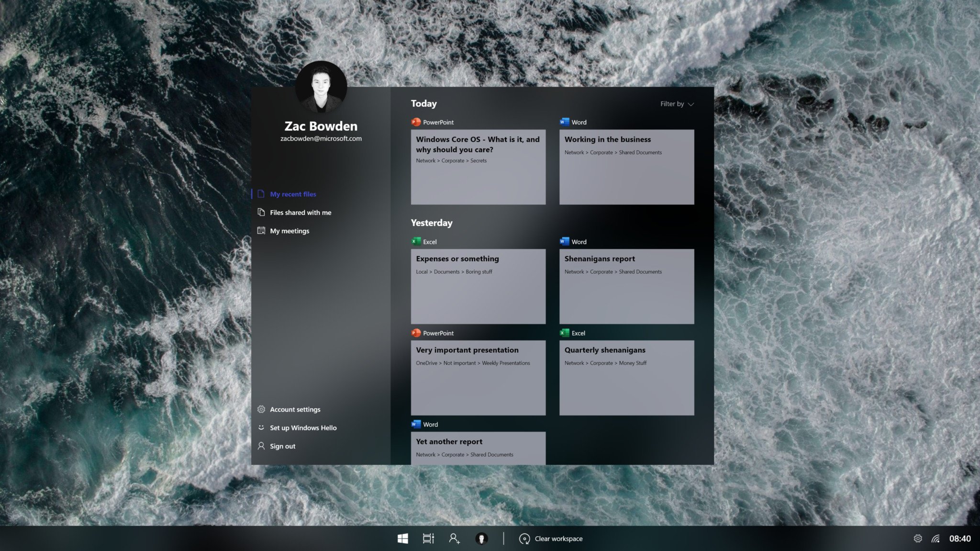
Task: Click the Clear workspace circular icon
Action: pos(524,539)
